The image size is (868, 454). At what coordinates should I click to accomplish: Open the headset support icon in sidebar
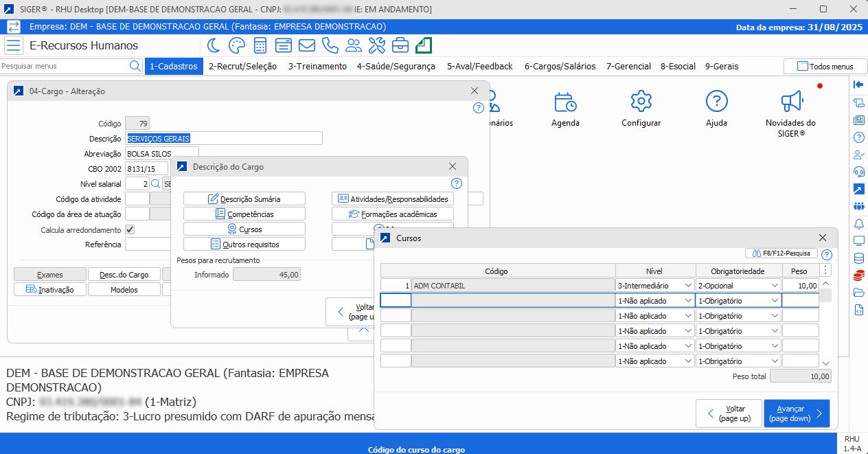(x=858, y=171)
